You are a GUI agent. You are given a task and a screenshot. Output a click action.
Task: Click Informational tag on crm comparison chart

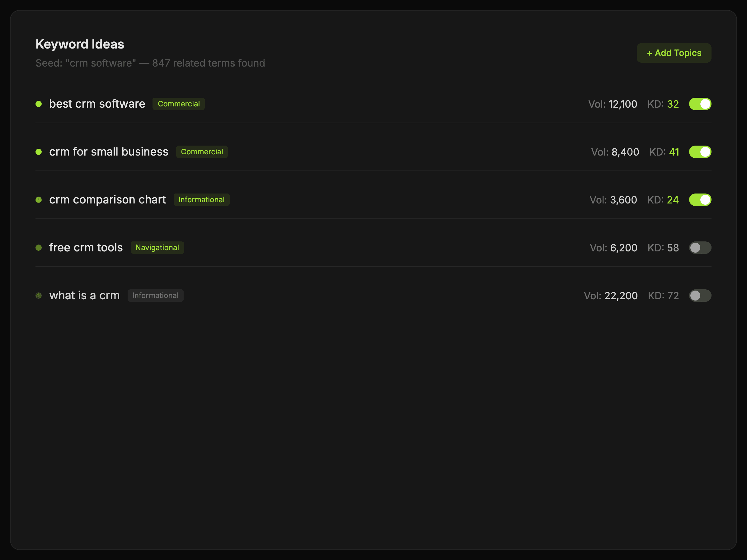coord(201,200)
